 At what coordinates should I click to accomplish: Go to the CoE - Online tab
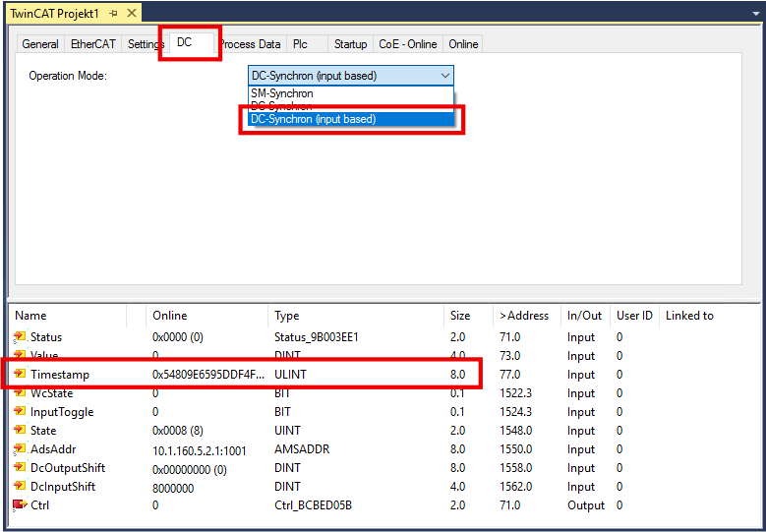408,44
